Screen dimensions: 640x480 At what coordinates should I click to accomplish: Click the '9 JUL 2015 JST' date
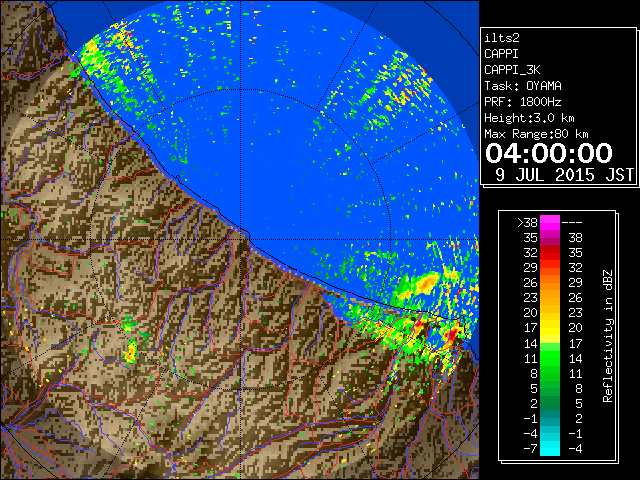564,175
